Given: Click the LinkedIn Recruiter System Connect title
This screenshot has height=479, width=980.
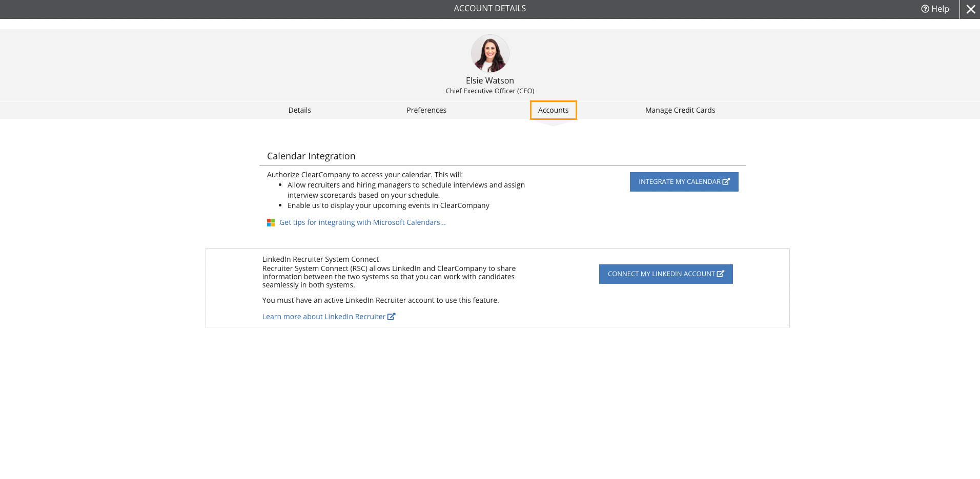Looking at the screenshot, I should [x=320, y=259].
